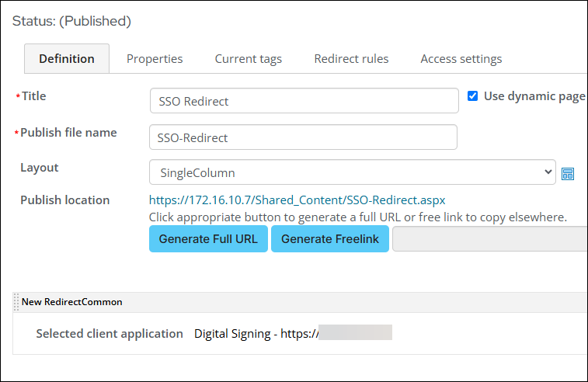Open the Layout SingleColumn dropdown
This screenshot has height=382, width=588.
352,172
